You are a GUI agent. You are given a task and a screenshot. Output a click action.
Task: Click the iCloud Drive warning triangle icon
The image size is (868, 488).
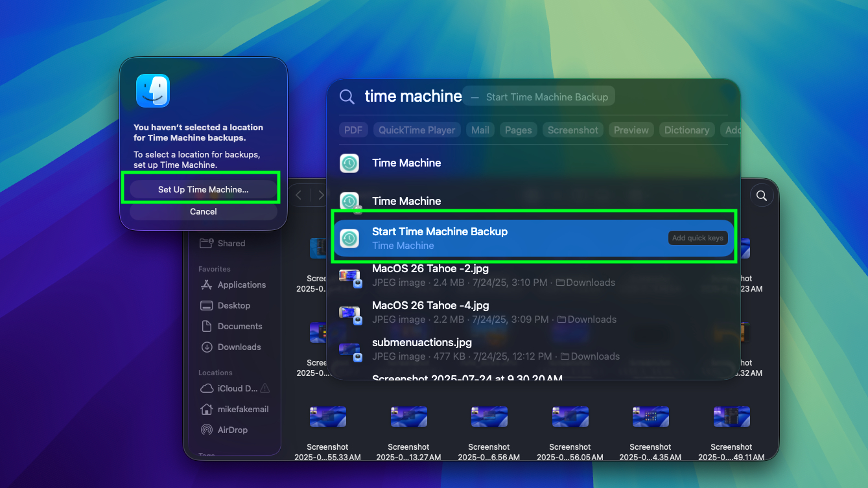pos(264,388)
